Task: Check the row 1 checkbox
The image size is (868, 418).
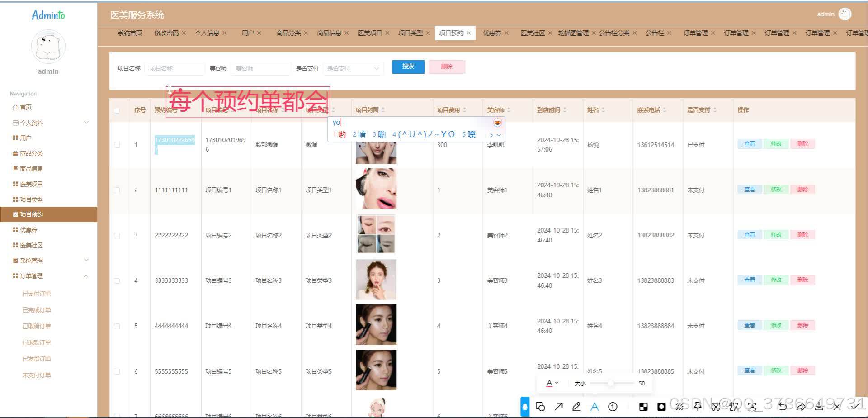Action: pos(117,145)
